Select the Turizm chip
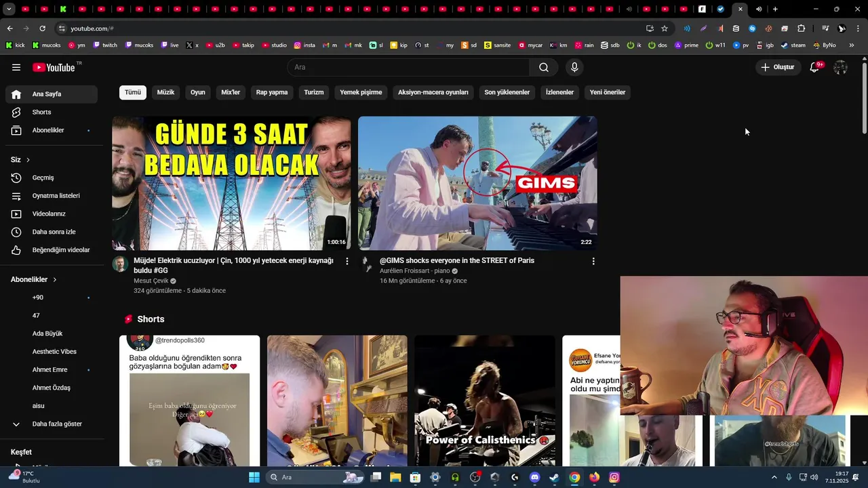 (314, 92)
